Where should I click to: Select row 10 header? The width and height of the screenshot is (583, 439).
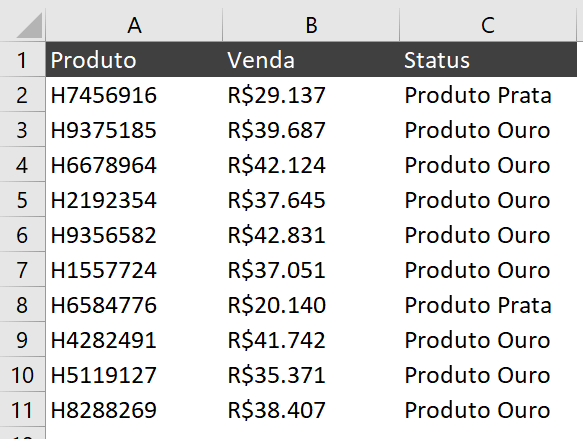(x=22, y=375)
